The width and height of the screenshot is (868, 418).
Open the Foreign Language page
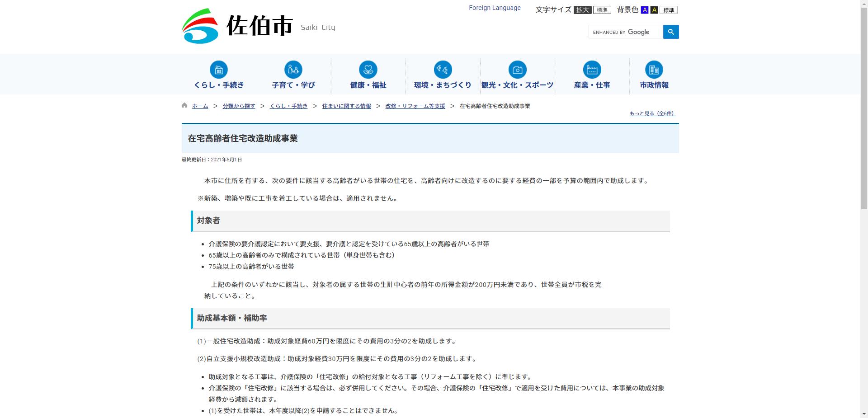click(x=495, y=7)
